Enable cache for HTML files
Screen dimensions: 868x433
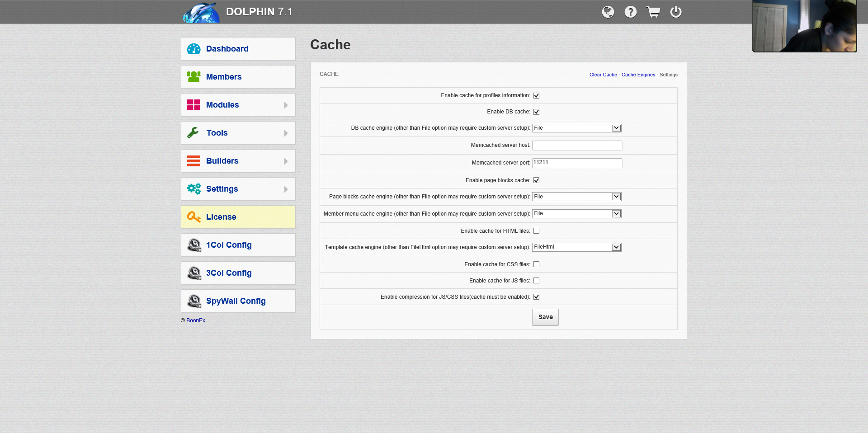[x=536, y=231]
